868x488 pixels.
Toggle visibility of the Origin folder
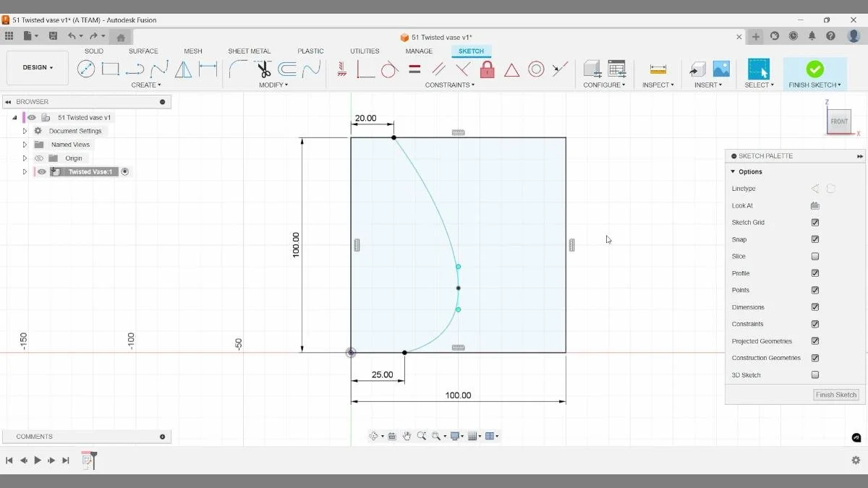(x=39, y=158)
